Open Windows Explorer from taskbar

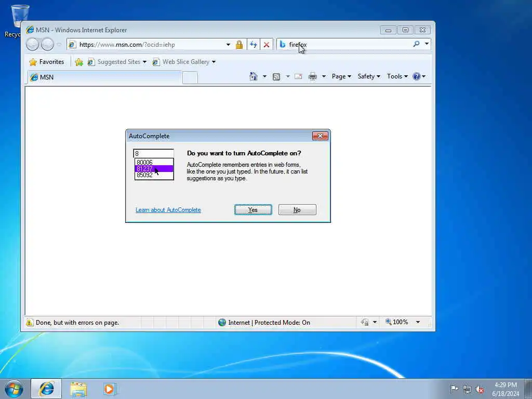point(78,389)
